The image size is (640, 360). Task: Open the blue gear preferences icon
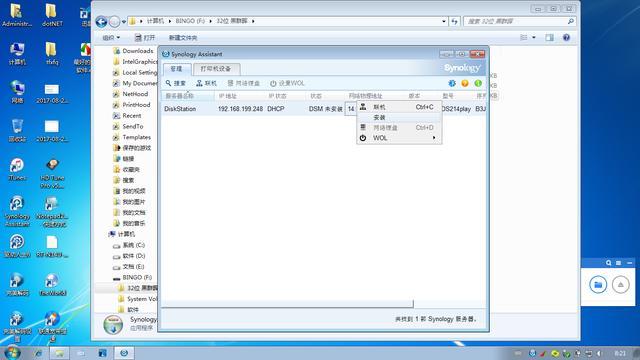tap(452, 83)
